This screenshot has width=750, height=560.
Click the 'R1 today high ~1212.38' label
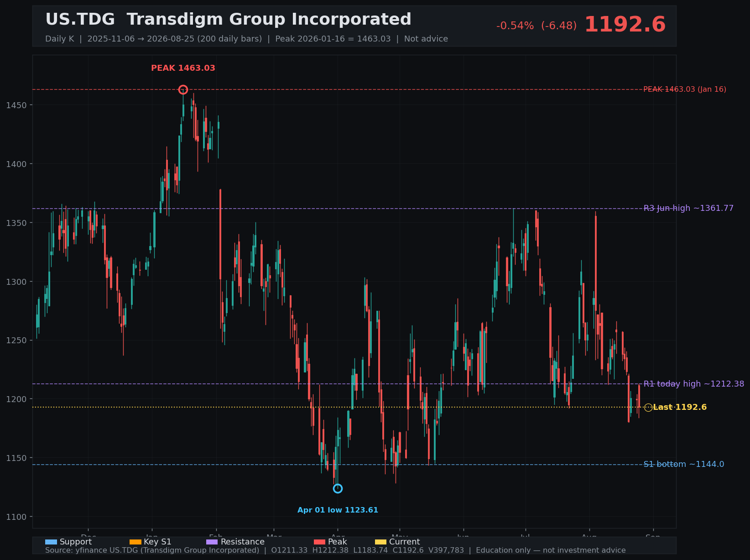tap(693, 384)
